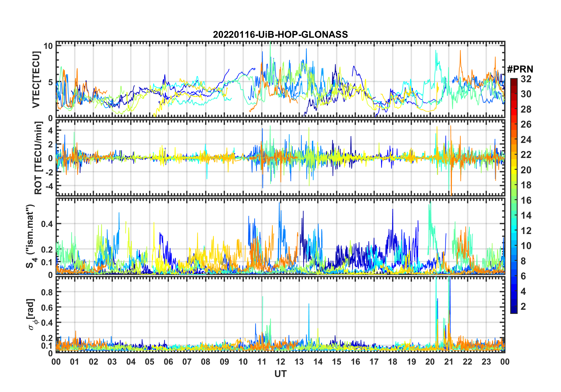The image size is (561, 392).
Task: Select x-axis hour label "13"
Action: click(299, 362)
